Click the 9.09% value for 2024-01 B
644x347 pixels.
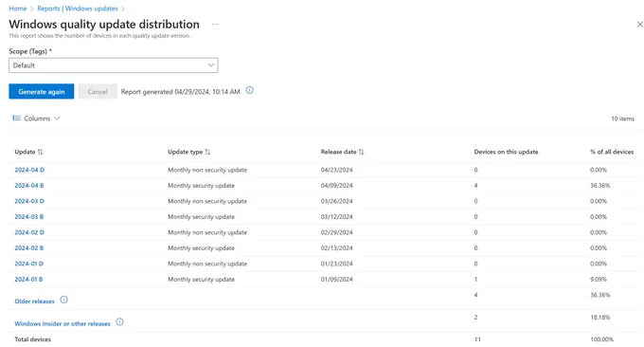[x=599, y=279]
